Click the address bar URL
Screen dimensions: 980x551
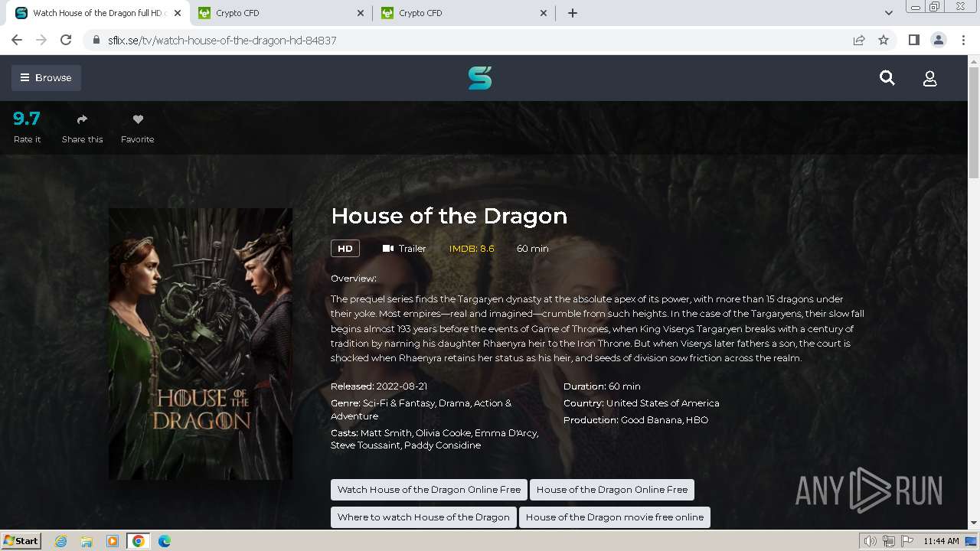point(222,41)
